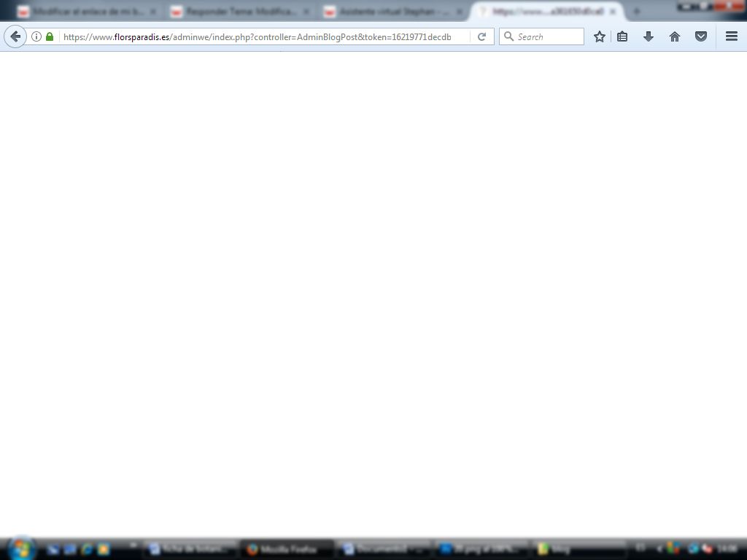
Task: Go back using the back arrow button
Action: (x=15, y=36)
